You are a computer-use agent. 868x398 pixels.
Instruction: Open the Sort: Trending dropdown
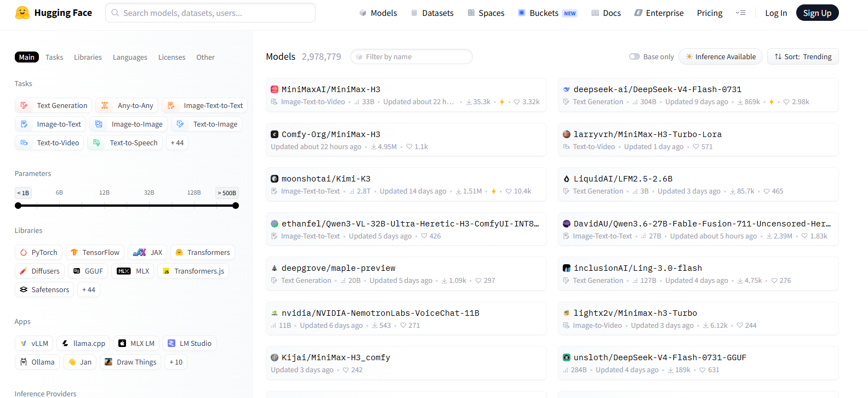803,57
